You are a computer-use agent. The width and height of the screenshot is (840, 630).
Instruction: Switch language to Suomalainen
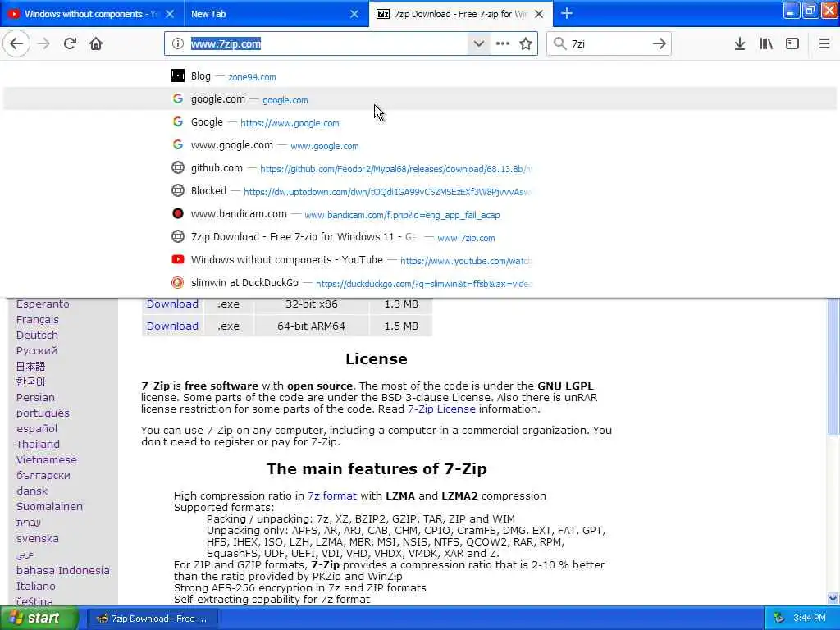tap(49, 506)
